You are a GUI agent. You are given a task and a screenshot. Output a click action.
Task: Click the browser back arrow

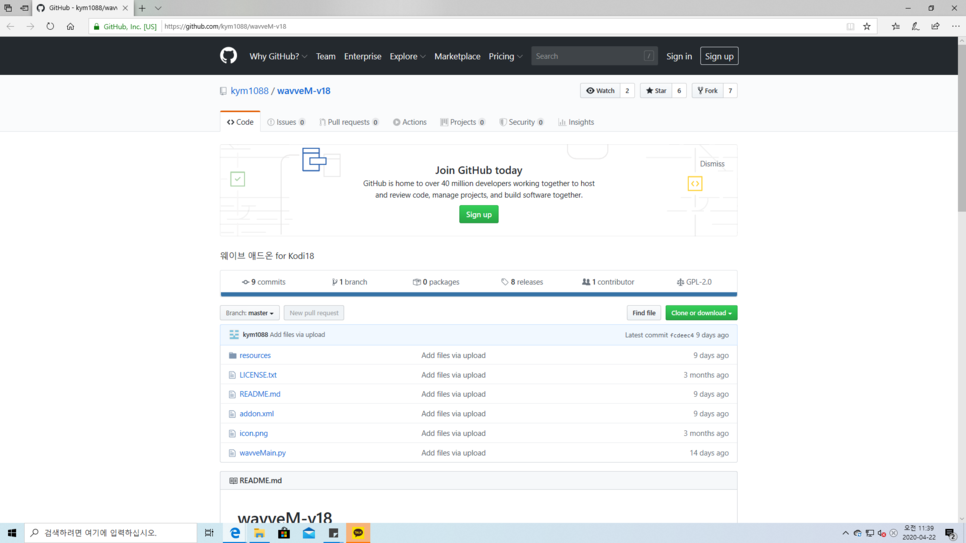click(10, 27)
